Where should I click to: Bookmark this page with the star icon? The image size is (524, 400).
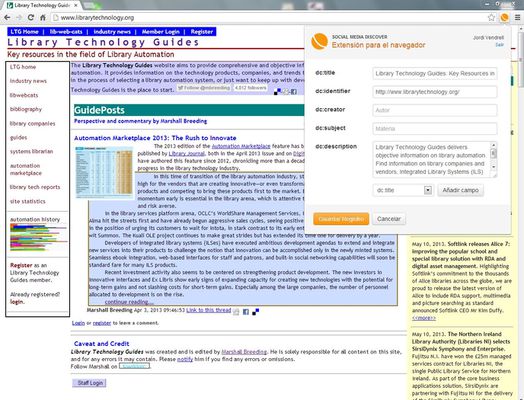491,17
